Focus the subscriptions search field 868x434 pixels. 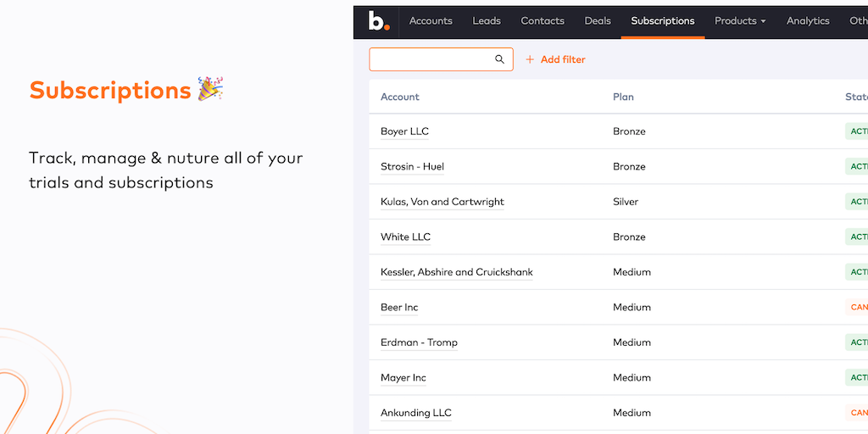click(432, 59)
